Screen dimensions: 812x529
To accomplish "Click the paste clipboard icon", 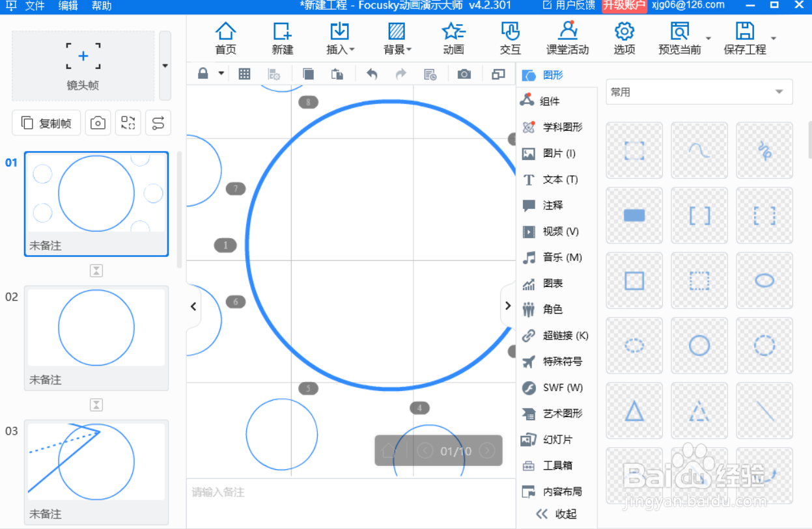I will click(337, 74).
